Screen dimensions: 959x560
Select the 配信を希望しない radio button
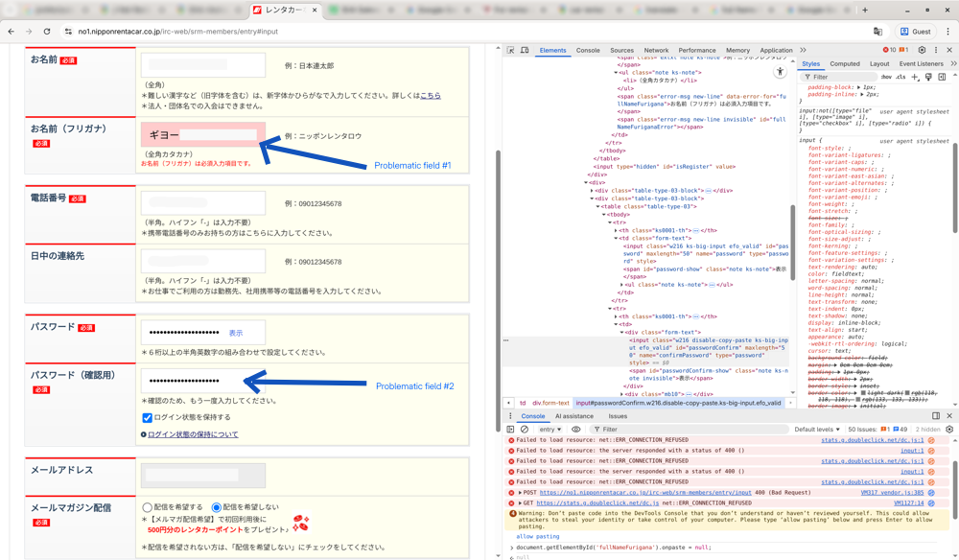click(217, 507)
